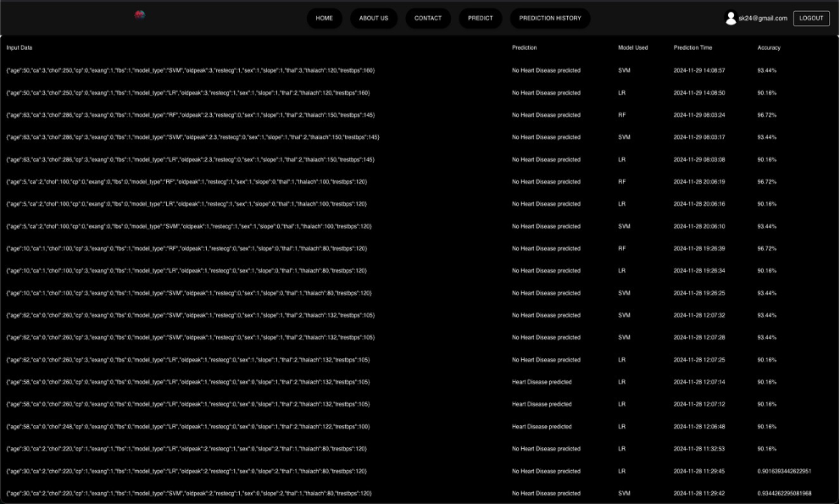Viewport: 840px width, 504px height.
Task: Click the accuracy value 0.9344262295081968
Action: click(784, 494)
